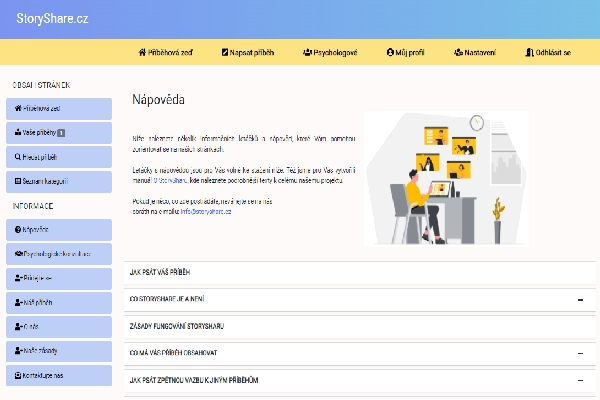Image resolution: width=600 pixels, height=400 pixels.
Task: Toggle 'Co má váš příběh obsahovat' minus icon
Action: pos(580,353)
